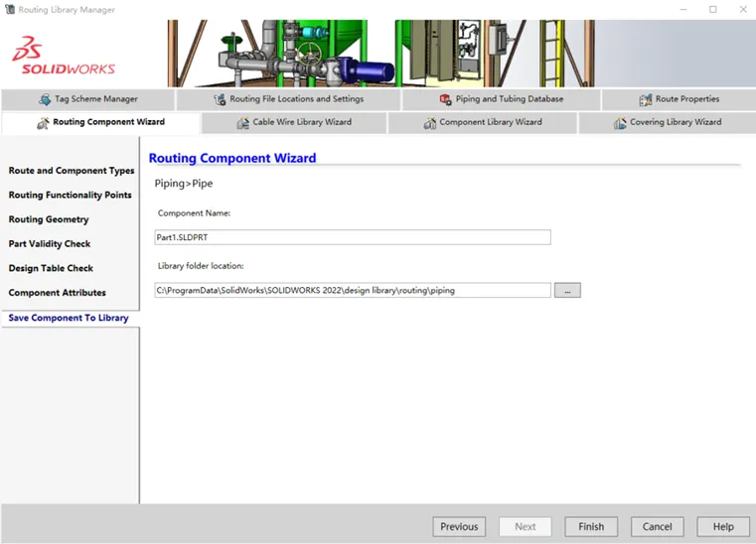Screen dimensions: 756x544
Task: Select the Component Attributes step
Action: pos(57,293)
